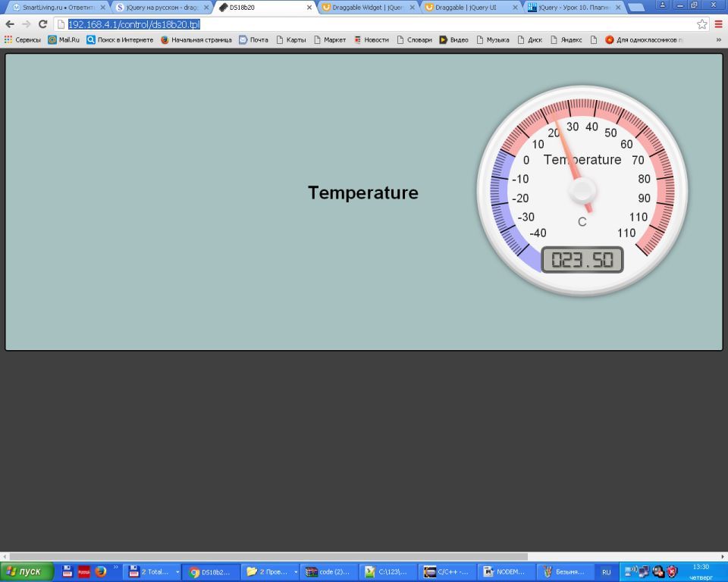Open the Видео bookmark
The width and height of the screenshot is (728, 582).
click(454, 40)
